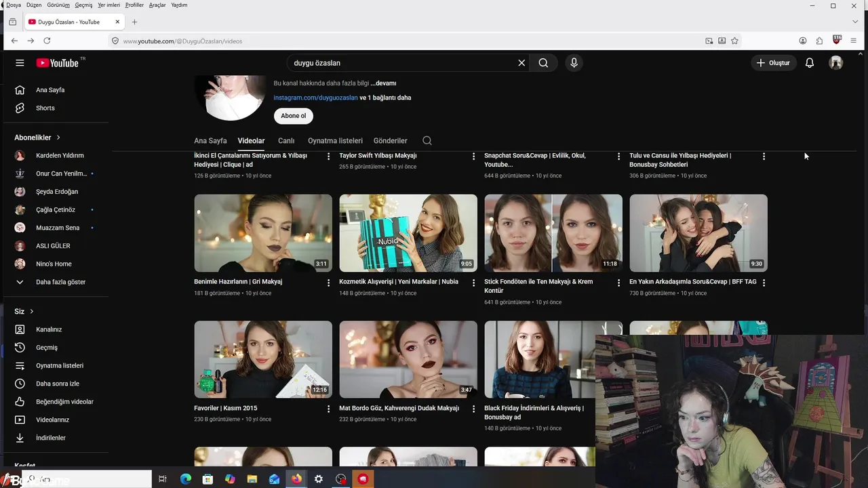868x488 pixels.
Task: Go back with browser back arrow
Action: [14, 41]
